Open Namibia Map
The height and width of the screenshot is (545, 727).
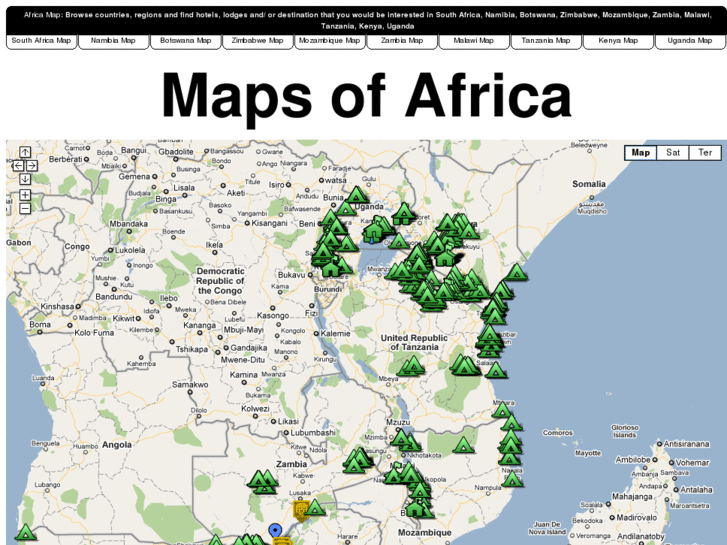pyautogui.click(x=113, y=41)
